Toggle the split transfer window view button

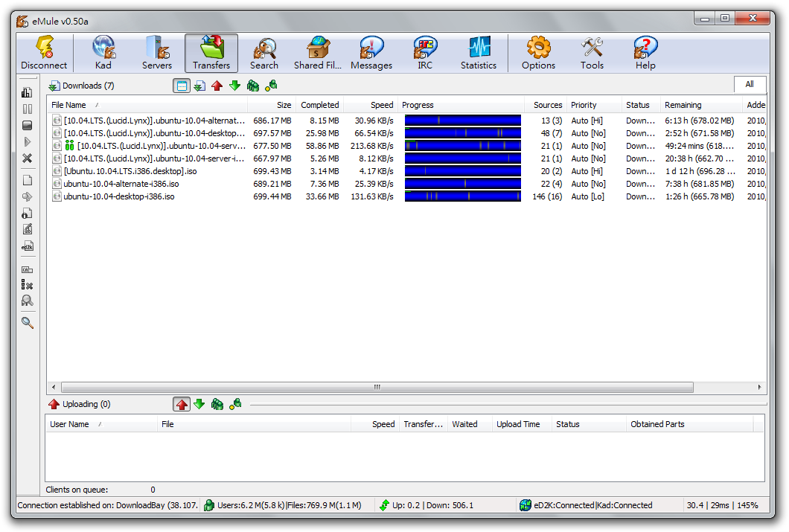182,86
